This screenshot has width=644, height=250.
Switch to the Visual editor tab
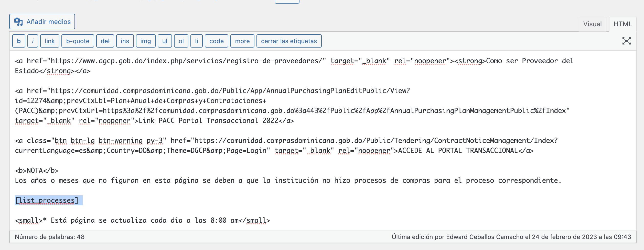click(x=592, y=24)
